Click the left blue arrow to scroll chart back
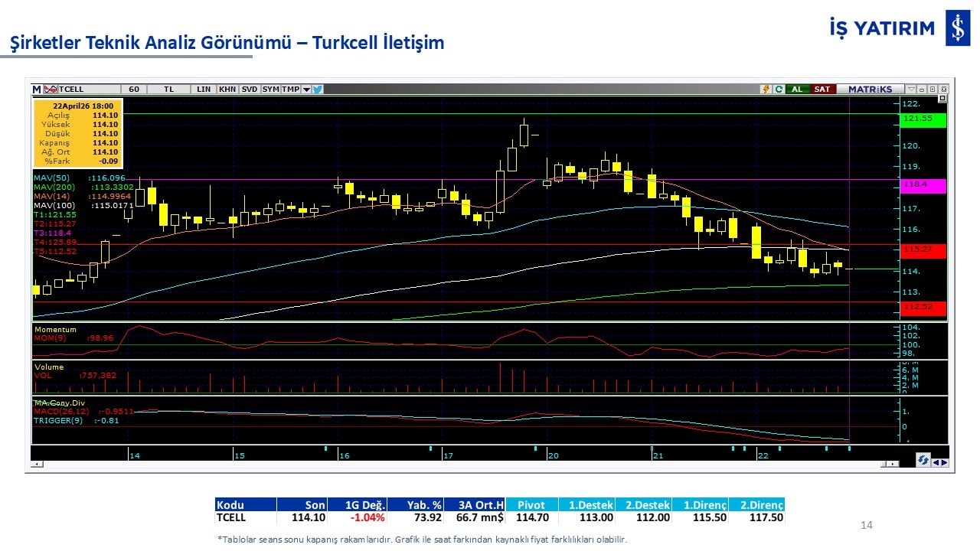Image resolution: width=980 pixels, height=551 pixels. [x=936, y=461]
